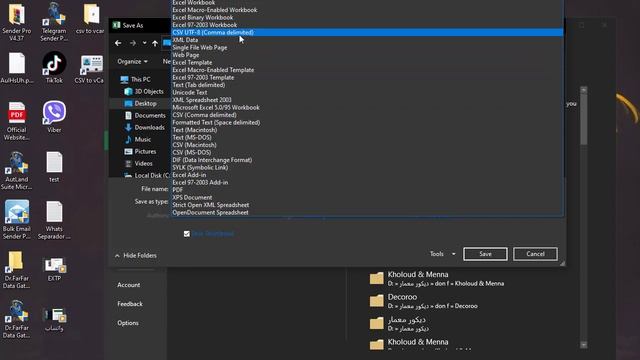Open the Decoroo recent folder

click(x=424, y=301)
